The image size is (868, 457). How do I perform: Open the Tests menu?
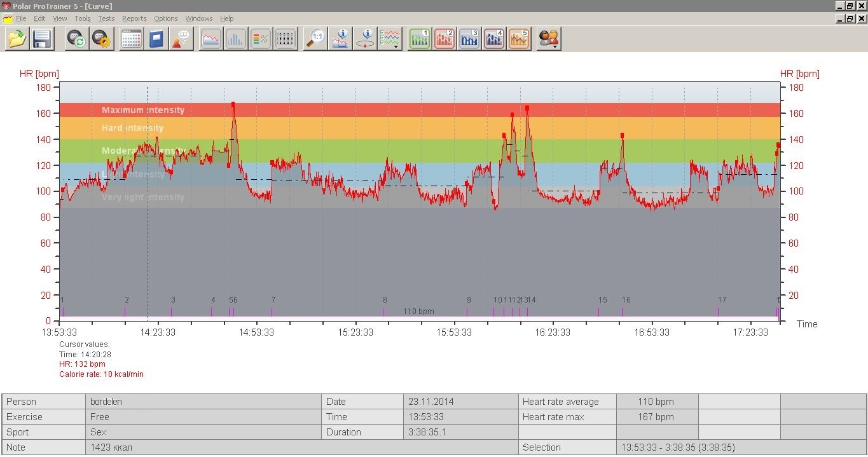tap(106, 18)
